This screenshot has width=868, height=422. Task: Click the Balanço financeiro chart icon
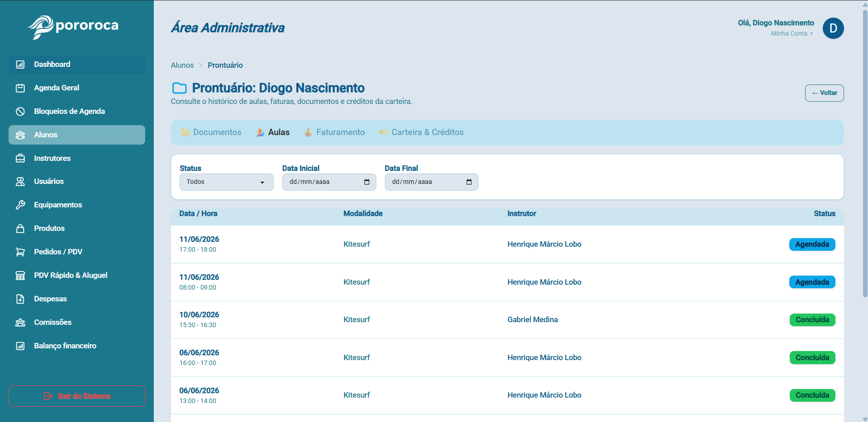coord(20,346)
